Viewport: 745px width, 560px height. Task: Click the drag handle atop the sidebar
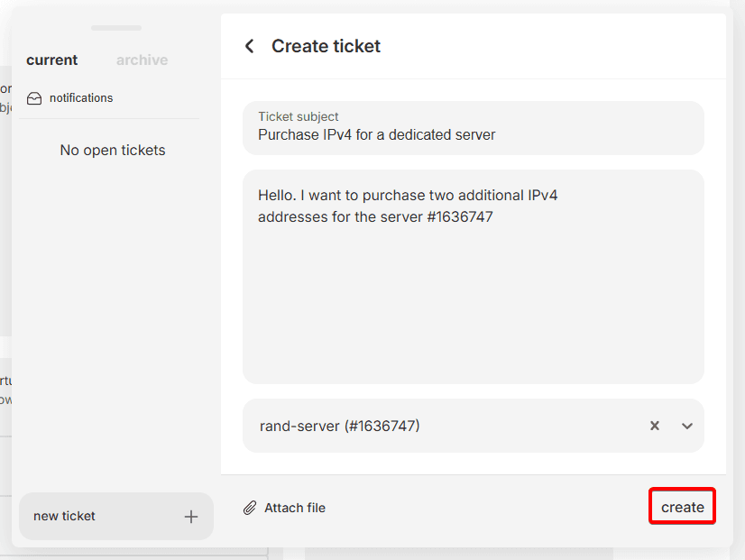pyautogui.click(x=116, y=28)
